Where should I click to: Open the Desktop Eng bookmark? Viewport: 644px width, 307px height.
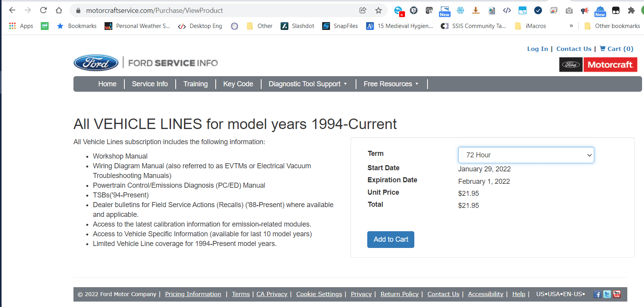(200, 26)
